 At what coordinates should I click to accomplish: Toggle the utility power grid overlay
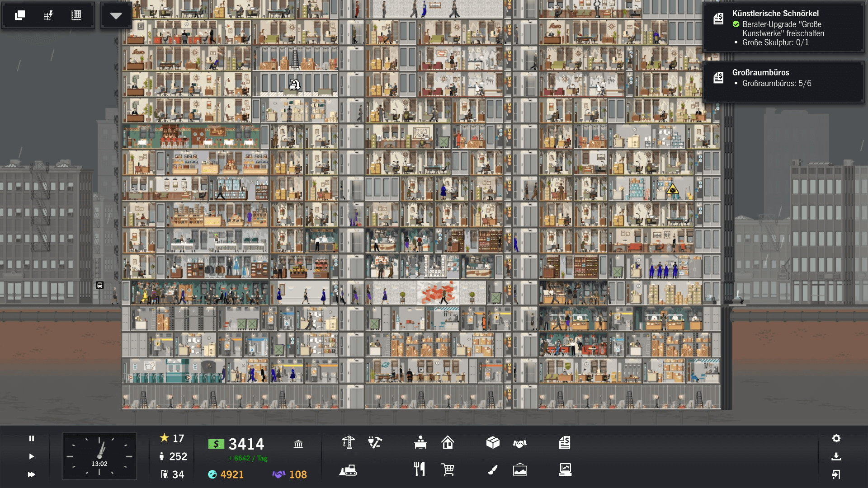[x=48, y=15]
